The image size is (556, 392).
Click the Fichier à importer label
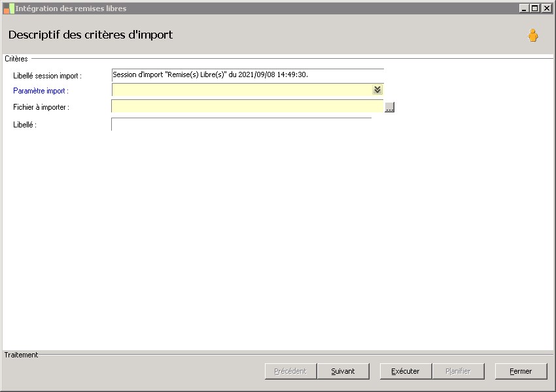coord(41,107)
